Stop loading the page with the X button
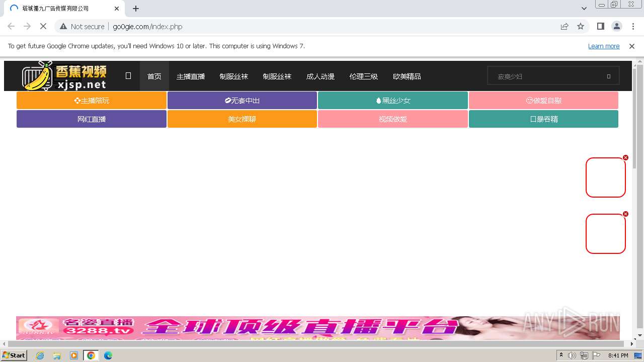The height and width of the screenshot is (362, 644). [x=43, y=26]
